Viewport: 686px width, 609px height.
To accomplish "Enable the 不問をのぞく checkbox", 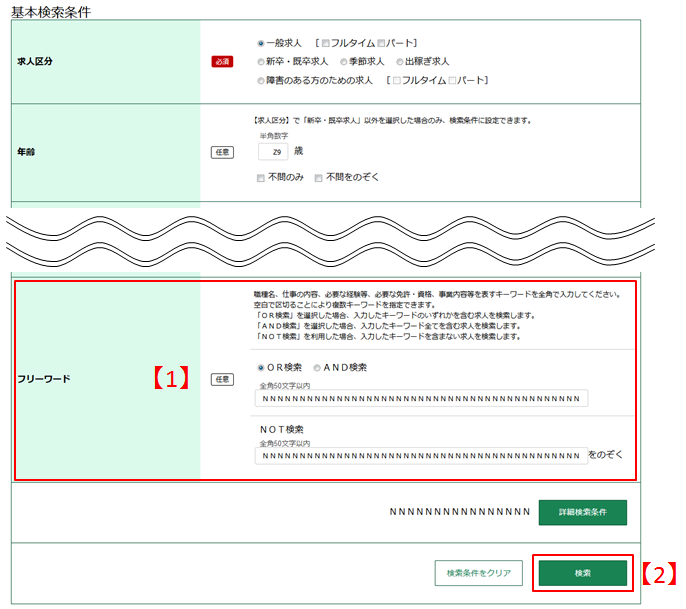I will click(319, 178).
